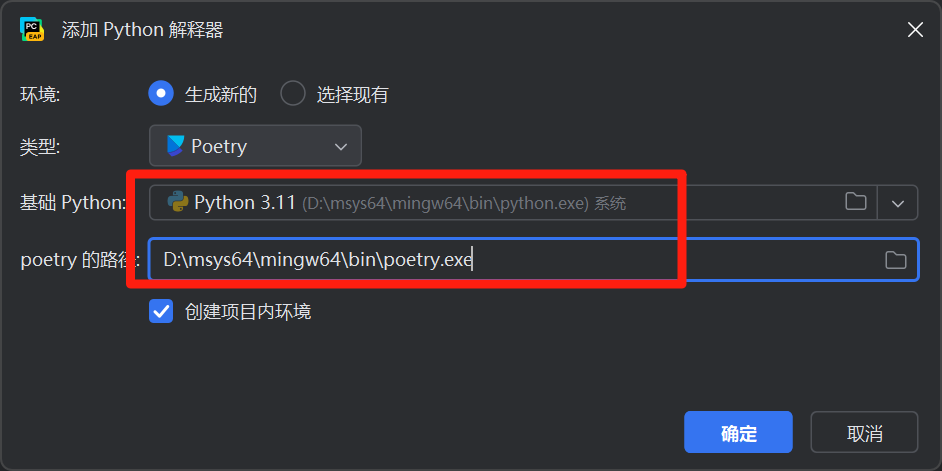This screenshot has height=471, width=942.
Task: Browse for base Python using folder icon
Action: [x=855, y=201]
